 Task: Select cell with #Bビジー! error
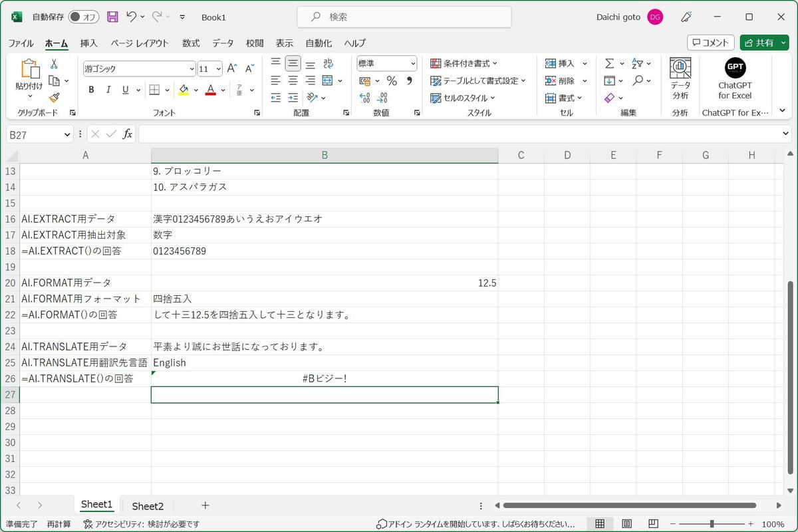(325, 378)
